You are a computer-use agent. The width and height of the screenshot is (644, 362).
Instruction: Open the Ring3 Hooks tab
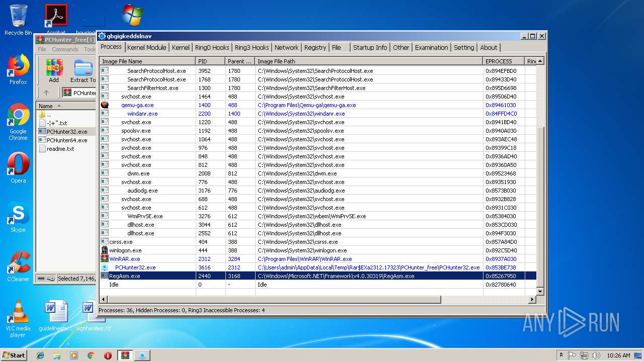[252, 47]
